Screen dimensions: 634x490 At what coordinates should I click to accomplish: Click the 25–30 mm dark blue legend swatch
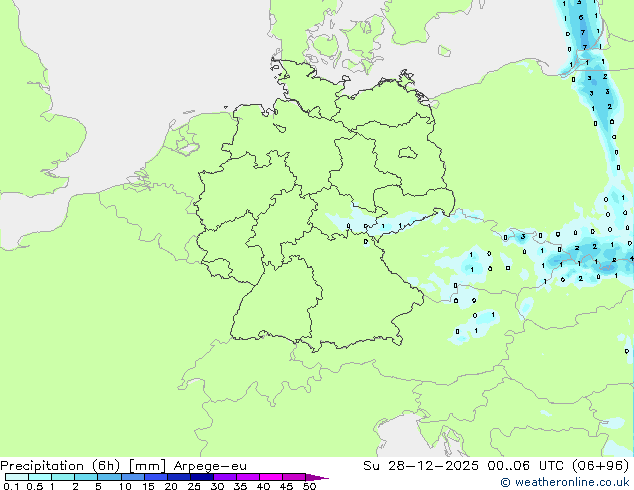pos(202,477)
